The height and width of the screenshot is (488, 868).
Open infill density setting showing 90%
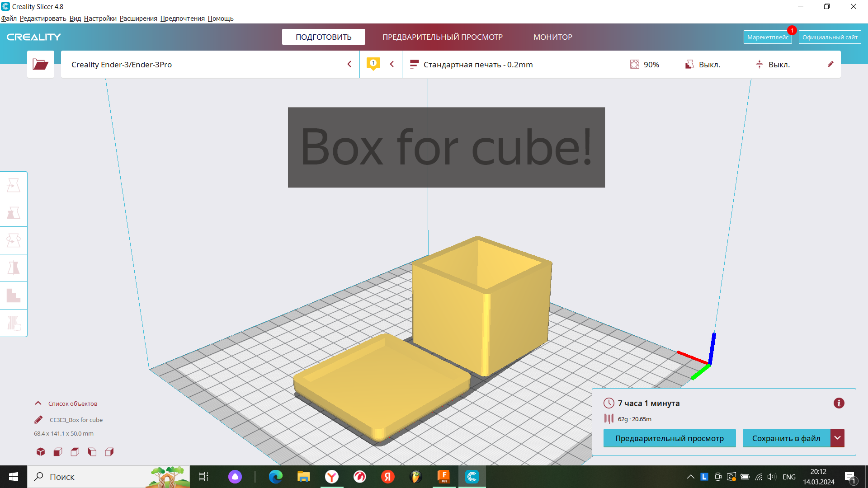(x=644, y=64)
